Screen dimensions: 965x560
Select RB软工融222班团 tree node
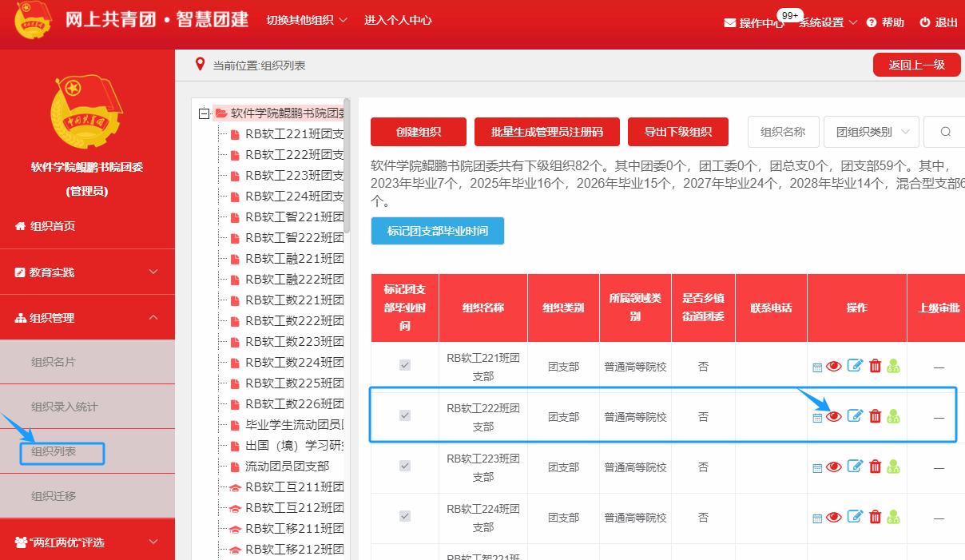295,279
